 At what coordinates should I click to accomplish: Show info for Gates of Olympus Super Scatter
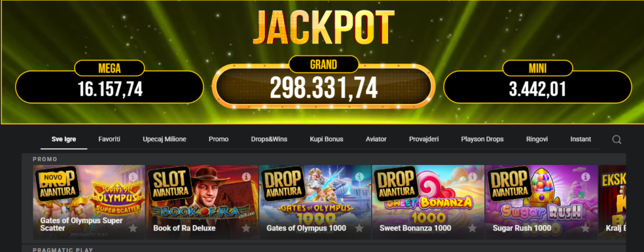(x=133, y=176)
